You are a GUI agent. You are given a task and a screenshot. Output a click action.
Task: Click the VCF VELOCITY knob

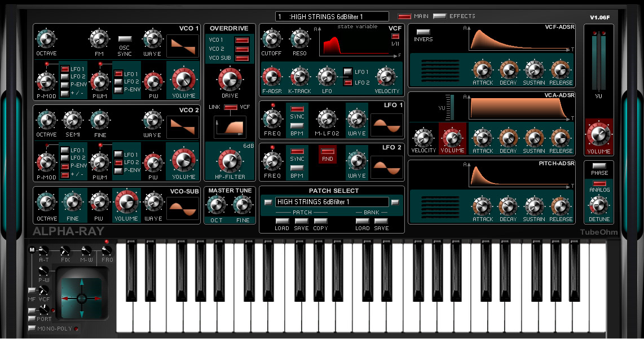click(386, 77)
